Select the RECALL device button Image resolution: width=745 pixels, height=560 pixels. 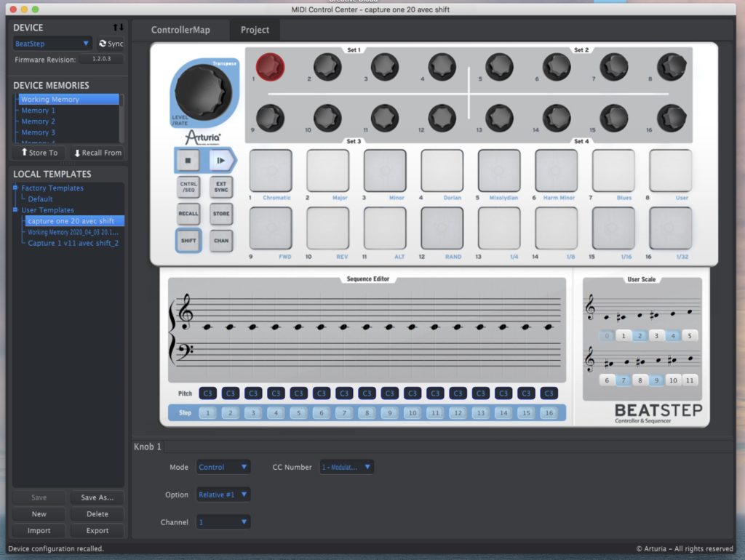[x=188, y=214]
